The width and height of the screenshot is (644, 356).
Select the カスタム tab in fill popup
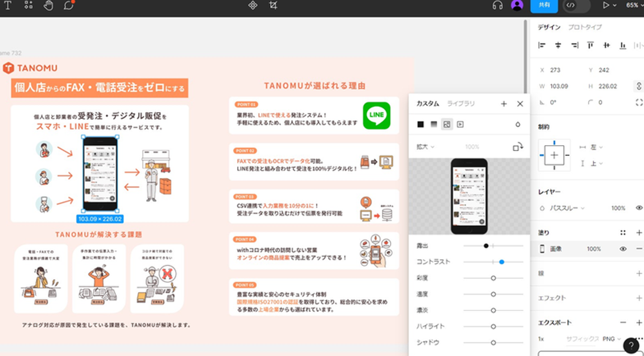[x=428, y=104]
